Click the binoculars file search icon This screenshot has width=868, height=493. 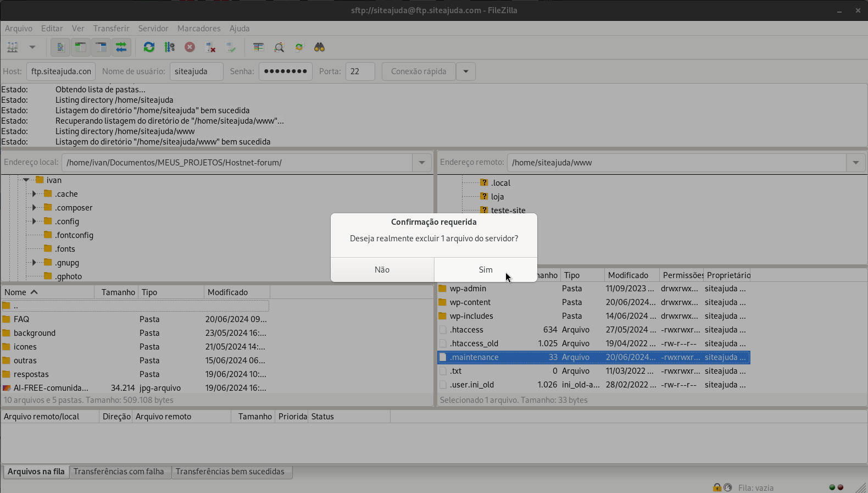tap(319, 47)
